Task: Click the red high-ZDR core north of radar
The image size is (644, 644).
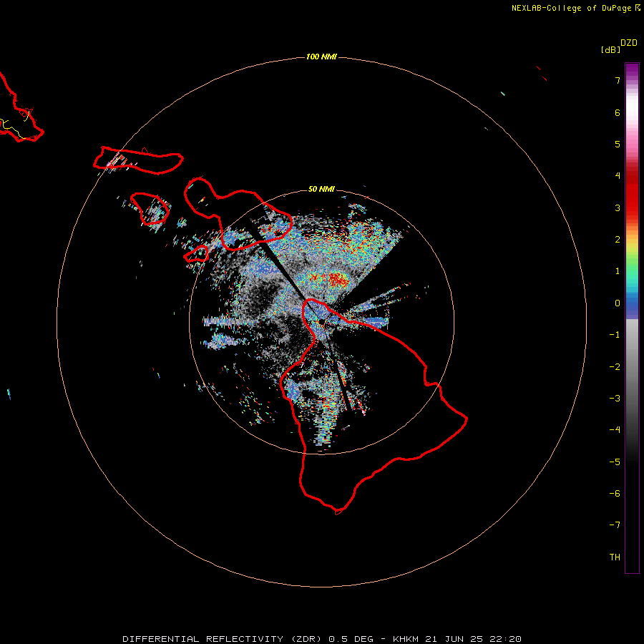Action: 338,280
